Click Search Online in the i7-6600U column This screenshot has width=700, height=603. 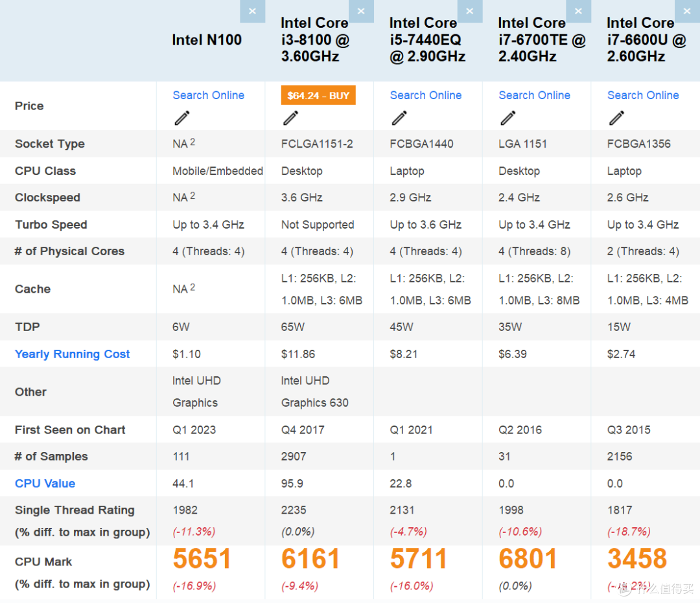(x=643, y=95)
